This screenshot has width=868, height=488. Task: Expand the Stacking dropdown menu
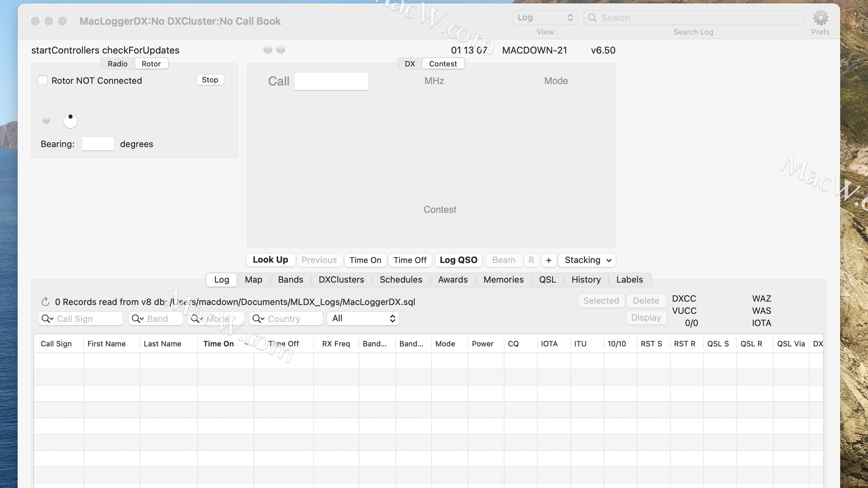click(x=587, y=260)
